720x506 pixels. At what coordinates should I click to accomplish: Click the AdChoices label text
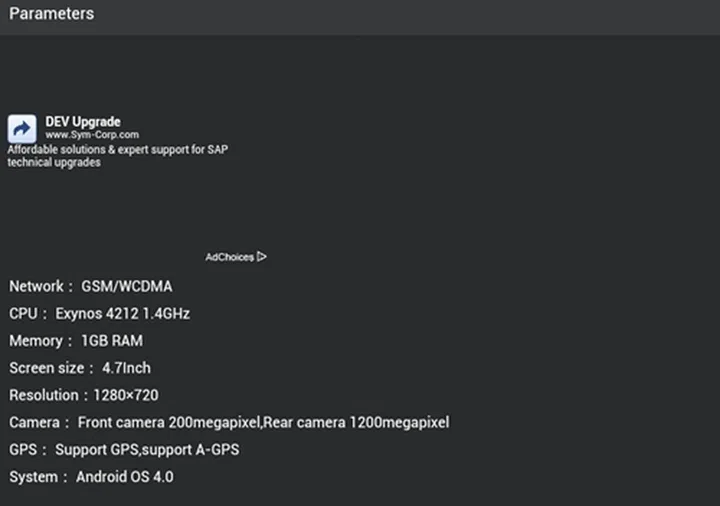click(229, 257)
